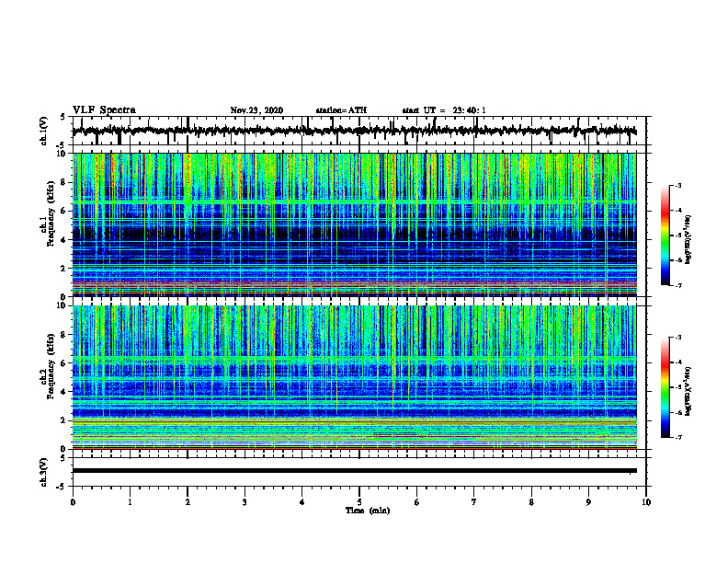Click the "-7" tick of ch.2 colorbar
The width and height of the screenshot is (728, 563).
678,437
